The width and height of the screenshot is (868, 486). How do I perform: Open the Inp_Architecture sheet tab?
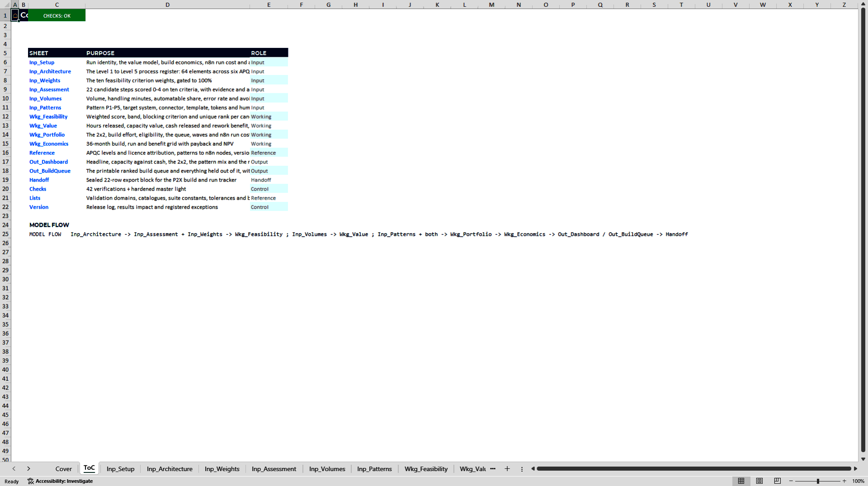click(170, 469)
